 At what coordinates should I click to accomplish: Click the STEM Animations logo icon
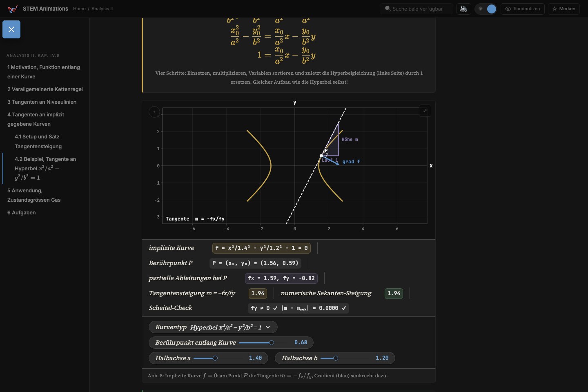pos(13,9)
